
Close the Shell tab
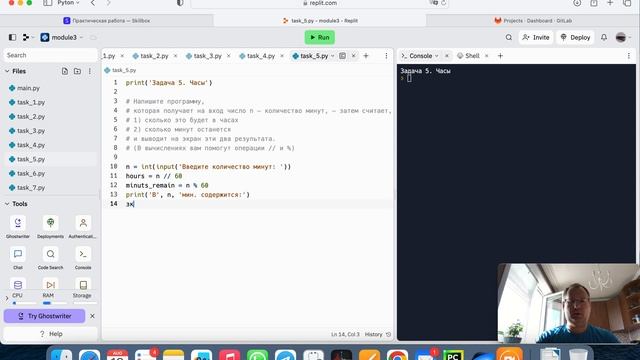[487, 56]
